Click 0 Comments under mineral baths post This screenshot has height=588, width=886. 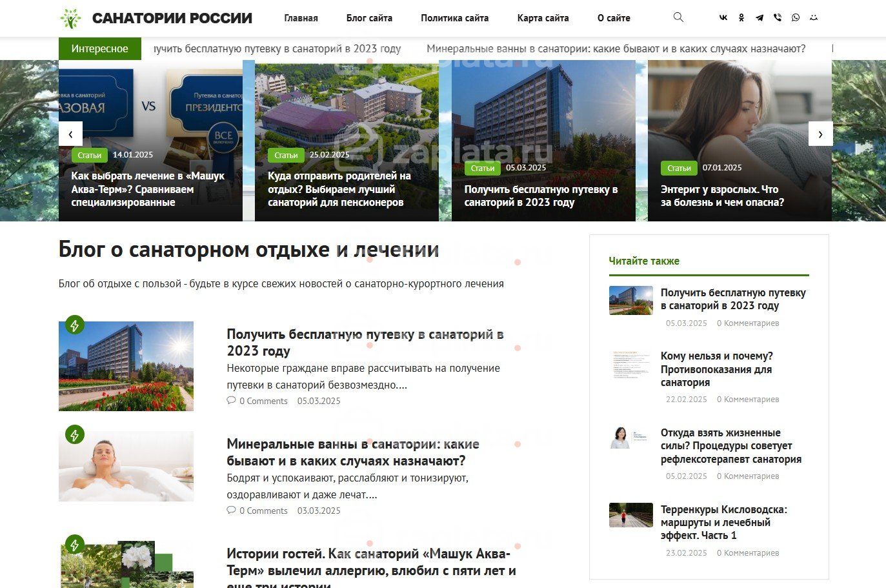tap(263, 511)
